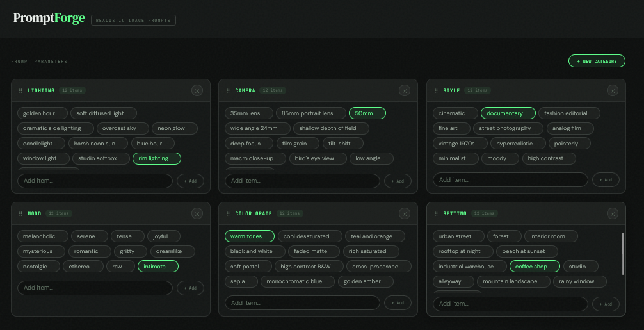Viewport: 644px width, 330px height.
Task: Remove the Setting category with its X icon
Action: [x=613, y=213]
